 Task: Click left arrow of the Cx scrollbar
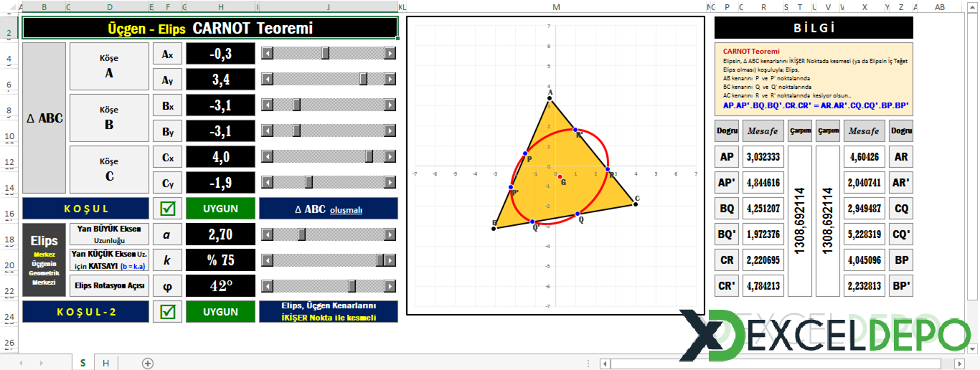click(x=267, y=156)
